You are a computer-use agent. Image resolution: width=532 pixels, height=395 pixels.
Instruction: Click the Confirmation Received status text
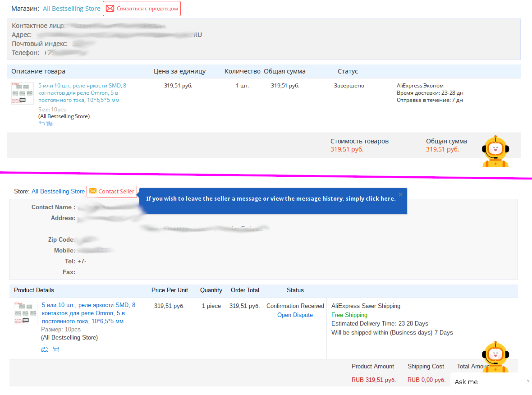coord(295,306)
